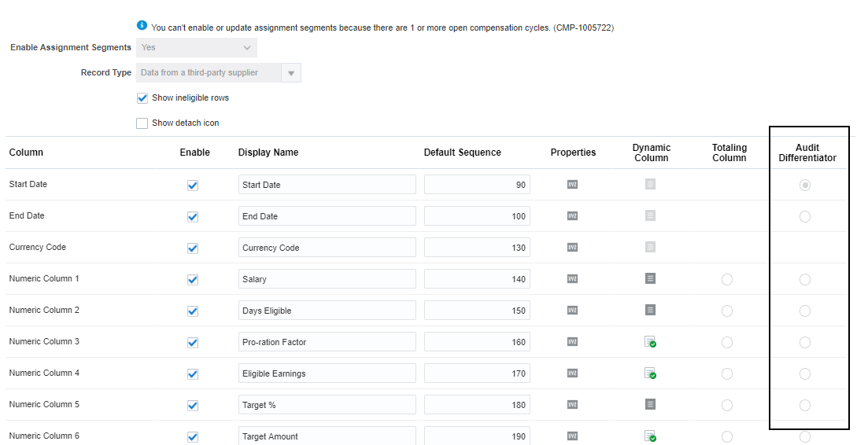Open Enable Assignment Segments dropdown
This screenshot has height=445, width=868.
(x=197, y=48)
